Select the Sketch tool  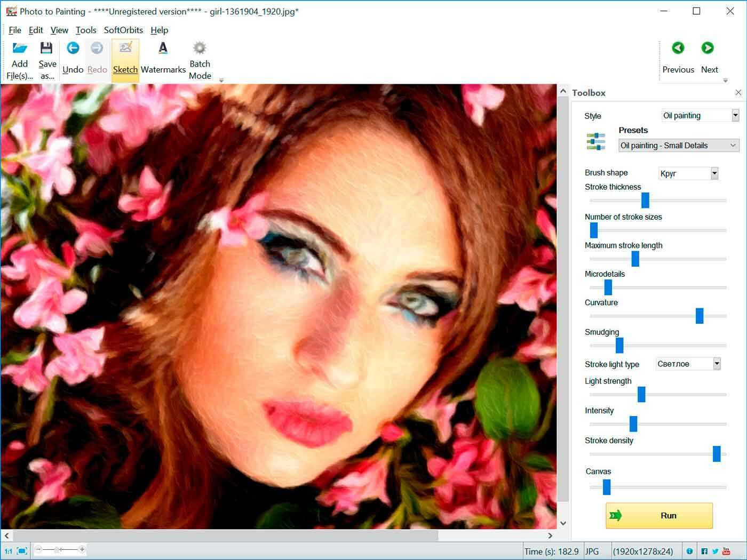[125, 59]
